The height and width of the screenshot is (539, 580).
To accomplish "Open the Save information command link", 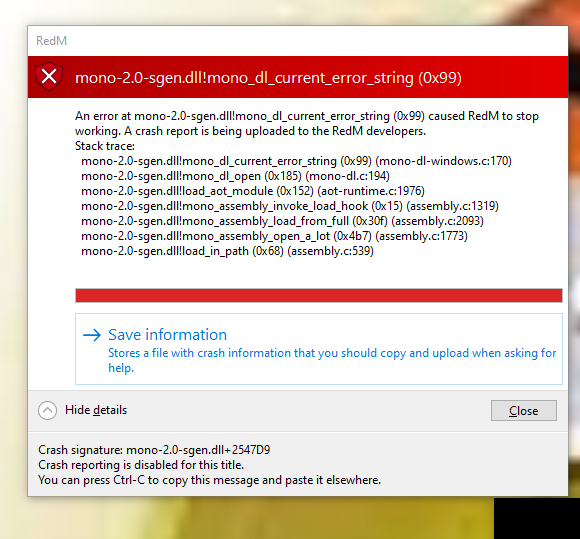I will click(x=319, y=349).
